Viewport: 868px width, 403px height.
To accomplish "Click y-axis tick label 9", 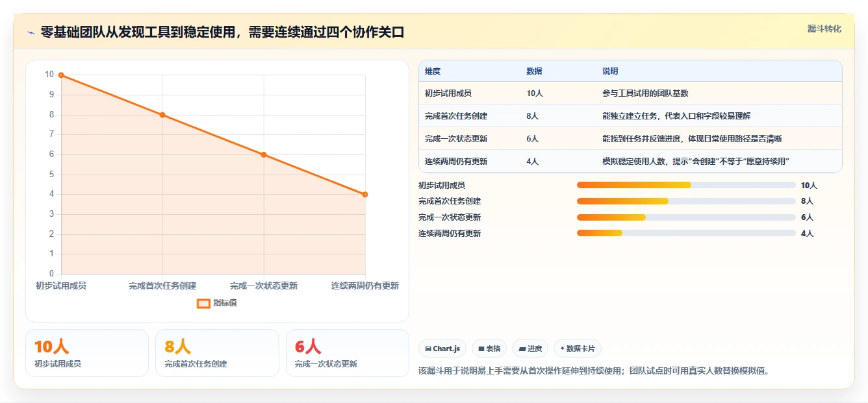I will (51, 95).
